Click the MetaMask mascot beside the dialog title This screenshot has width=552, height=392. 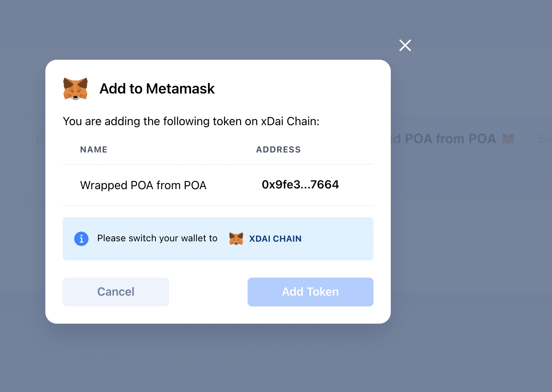[x=75, y=89]
